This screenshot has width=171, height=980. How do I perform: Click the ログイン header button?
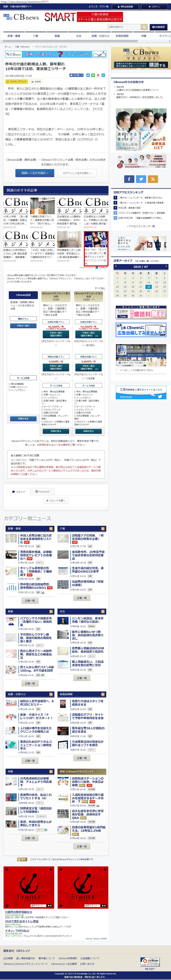pyautogui.click(x=154, y=6)
